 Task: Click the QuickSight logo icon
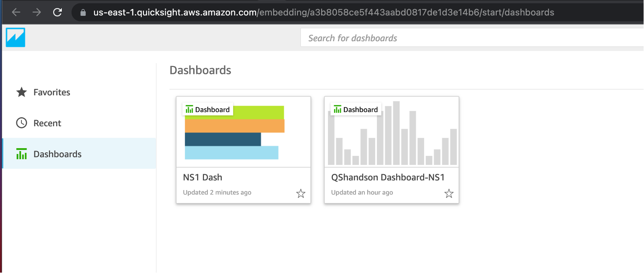click(15, 37)
